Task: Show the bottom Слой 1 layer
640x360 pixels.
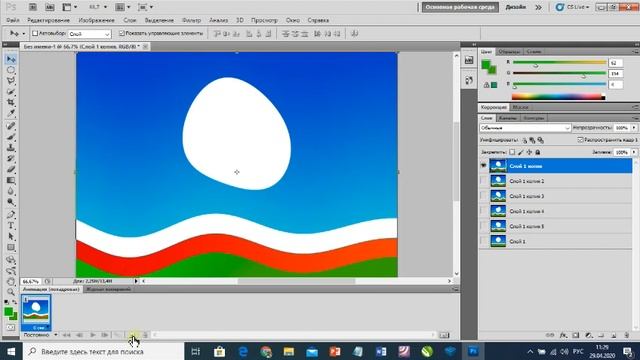Action: tap(484, 241)
